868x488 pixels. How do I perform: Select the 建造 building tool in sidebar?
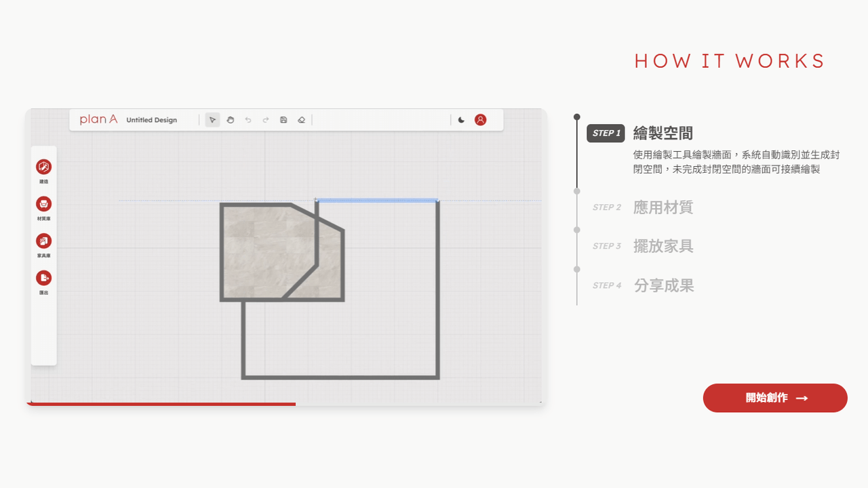(43, 167)
